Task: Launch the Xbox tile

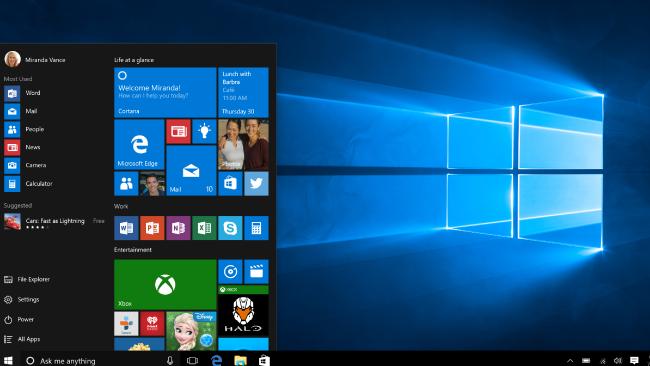Action: (x=165, y=284)
